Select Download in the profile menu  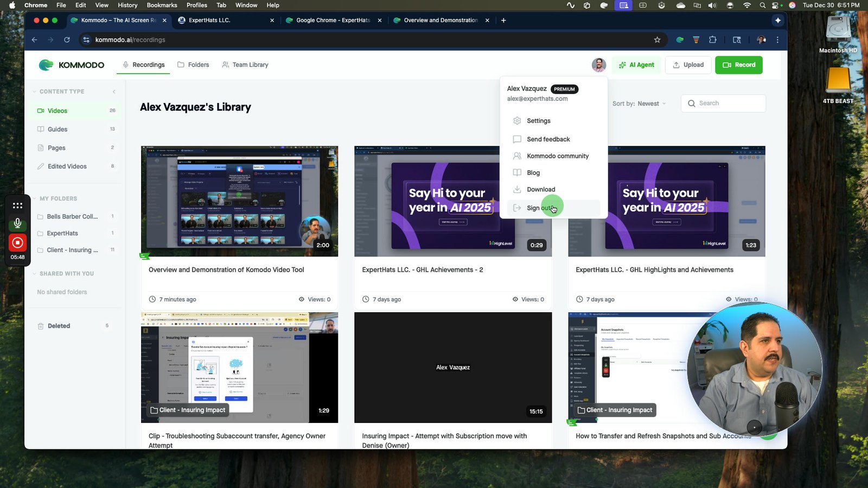pos(553,190)
